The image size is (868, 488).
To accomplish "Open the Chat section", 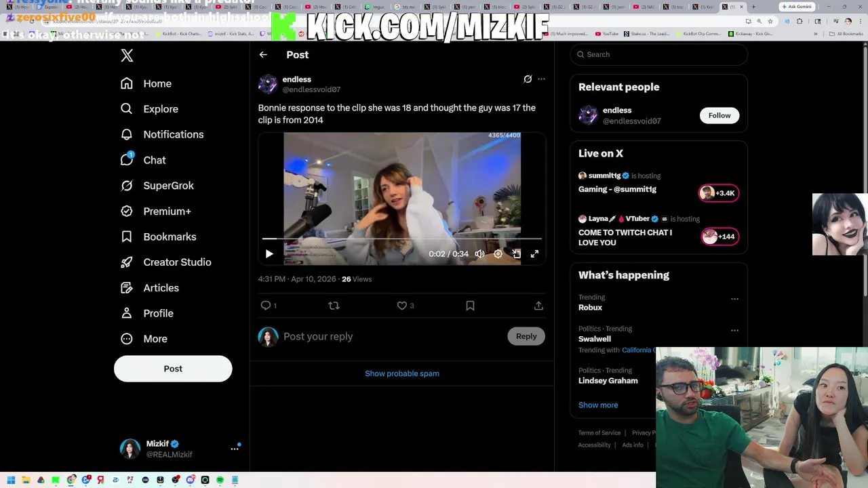I will pos(143,160).
